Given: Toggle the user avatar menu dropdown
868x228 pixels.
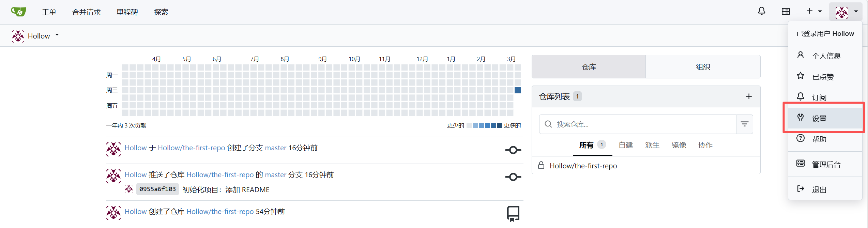Looking at the screenshot, I should click(x=846, y=12).
